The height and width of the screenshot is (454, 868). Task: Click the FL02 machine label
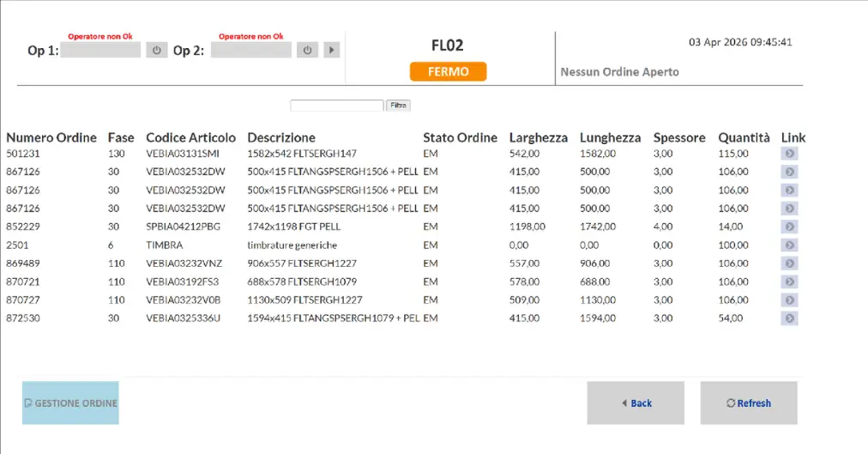(x=447, y=45)
